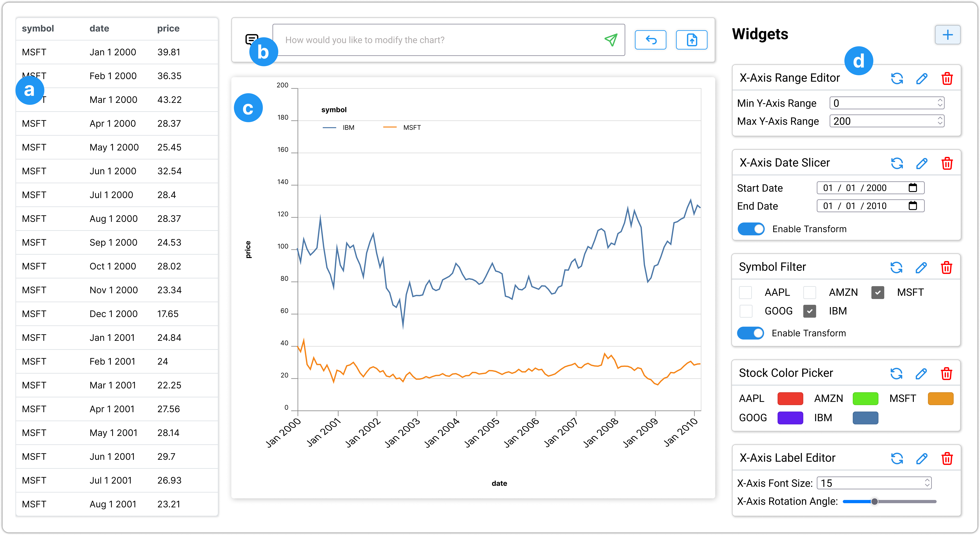Uncheck the MSFT symbol checkbox
Screen dimensions: 980x535
click(878, 292)
